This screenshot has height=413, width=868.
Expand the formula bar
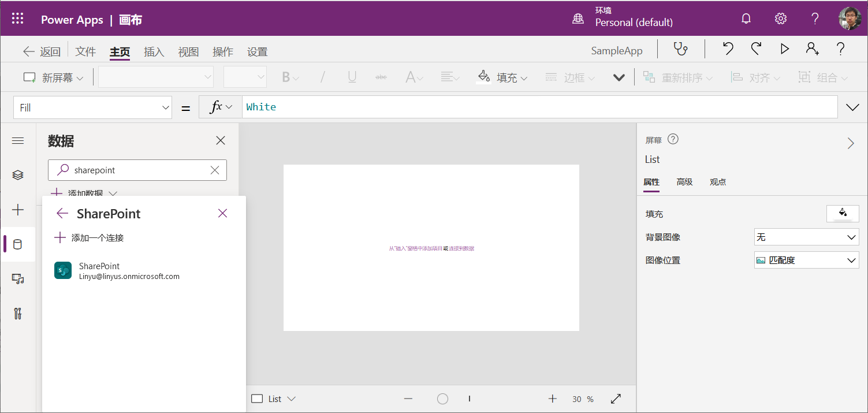coord(852,107)
